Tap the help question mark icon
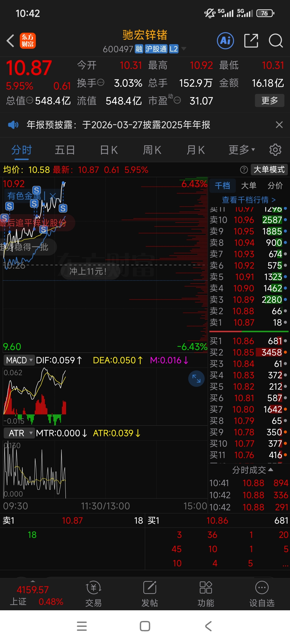 click(x=244, y=170)
